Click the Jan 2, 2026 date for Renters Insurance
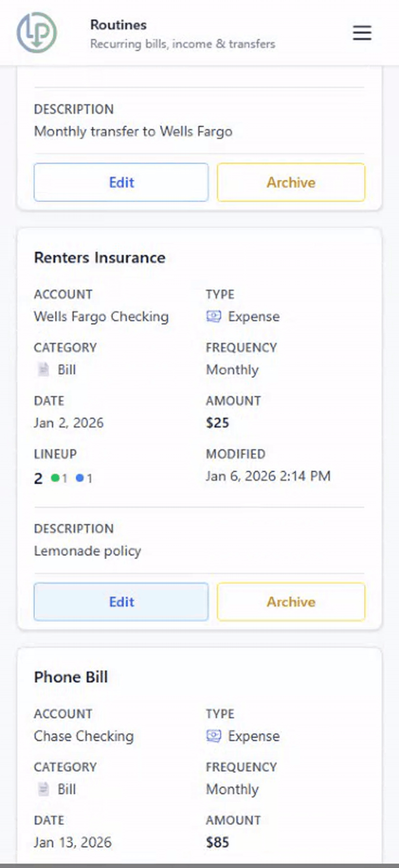The image size is (399, 868). [68, 423]
